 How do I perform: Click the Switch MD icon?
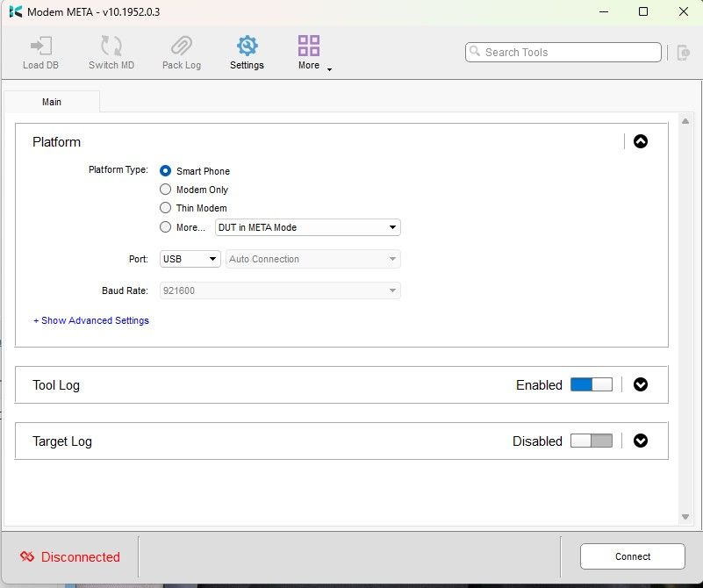pyautogui.click(x=111, y=46)
